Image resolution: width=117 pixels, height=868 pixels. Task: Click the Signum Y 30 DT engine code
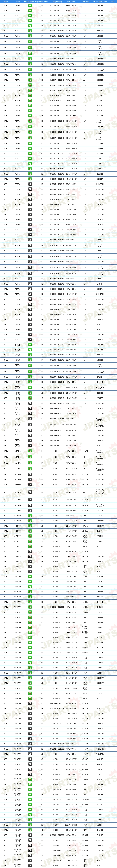100,566
